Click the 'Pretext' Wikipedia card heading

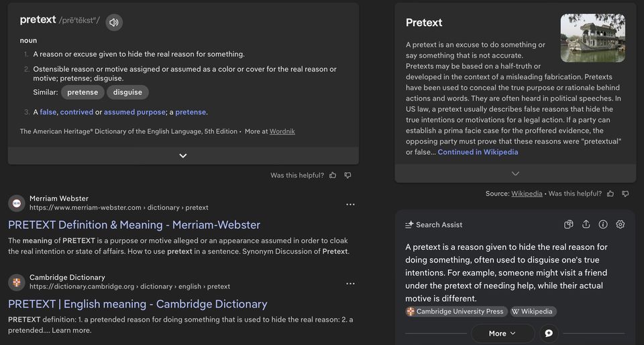click(x=424, y=23)
